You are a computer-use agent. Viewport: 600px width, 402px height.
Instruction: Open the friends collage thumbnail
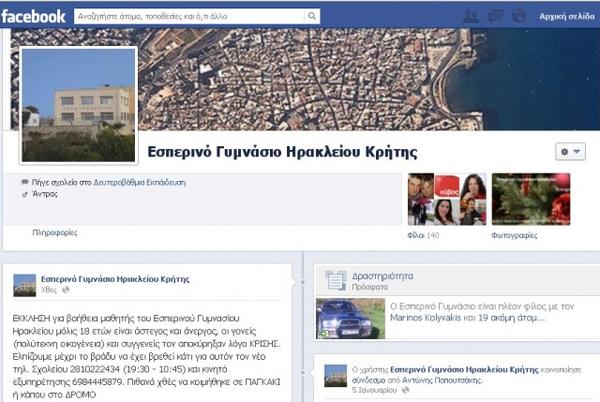pos(447,199)
